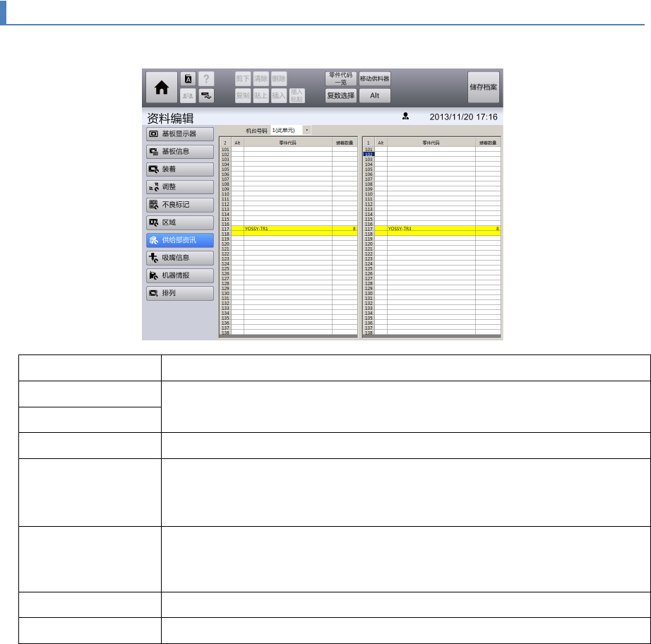Click the quantity column header in right table
Viewport: 651px width, 644px height.
pos(488,143)
